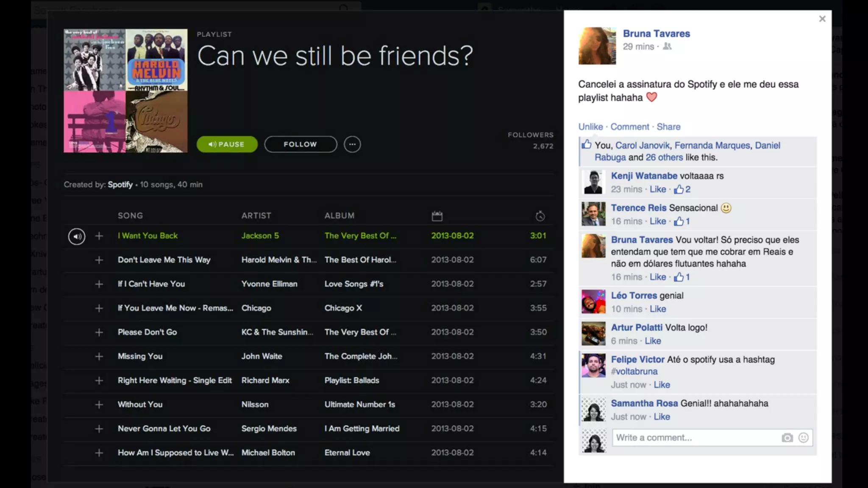
Task: Open the Ultimate Number 1s album
Action: [360, 405]
